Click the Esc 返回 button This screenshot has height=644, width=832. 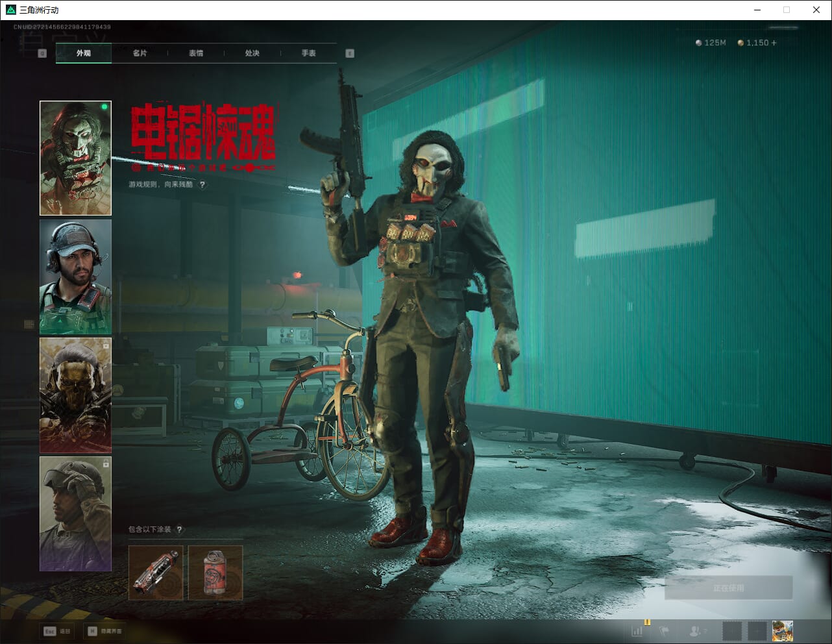pyautogui.click(x=57, y=631)
